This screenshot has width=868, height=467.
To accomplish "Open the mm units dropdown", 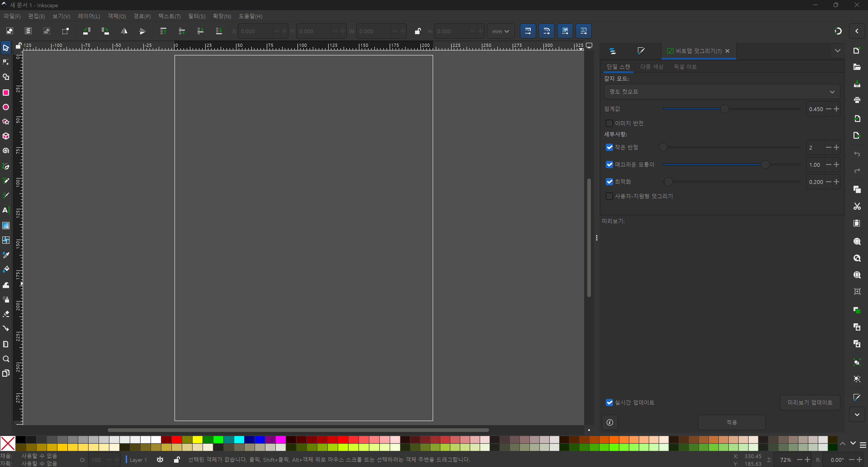I will [500, 31].
